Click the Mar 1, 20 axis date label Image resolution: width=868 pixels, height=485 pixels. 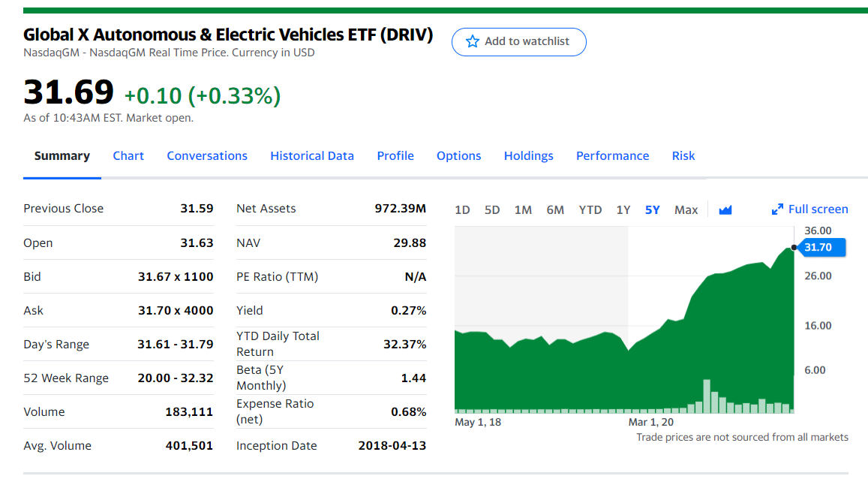(x=651, y=423)
